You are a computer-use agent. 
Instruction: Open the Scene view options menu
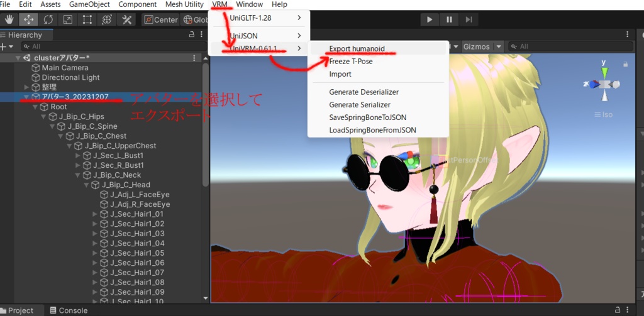[628, 35]
